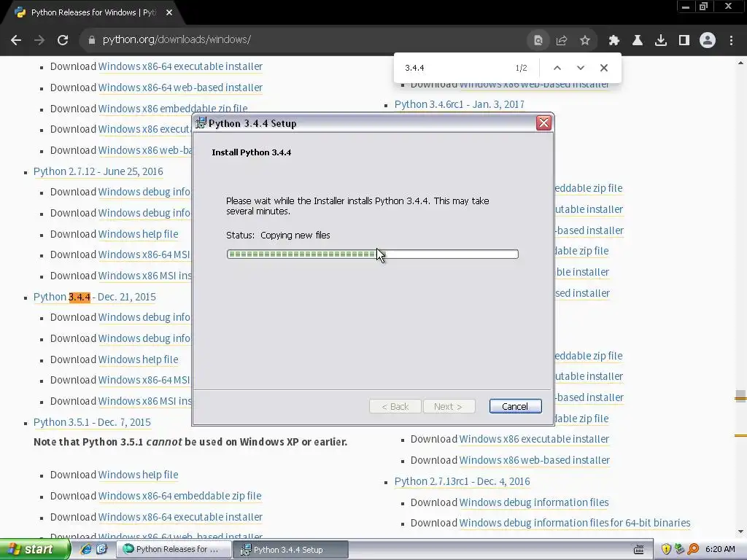Click the 'Install Python 3.4.4' heading
This screenshot has width=747, height=560.
tap(252, 152)
